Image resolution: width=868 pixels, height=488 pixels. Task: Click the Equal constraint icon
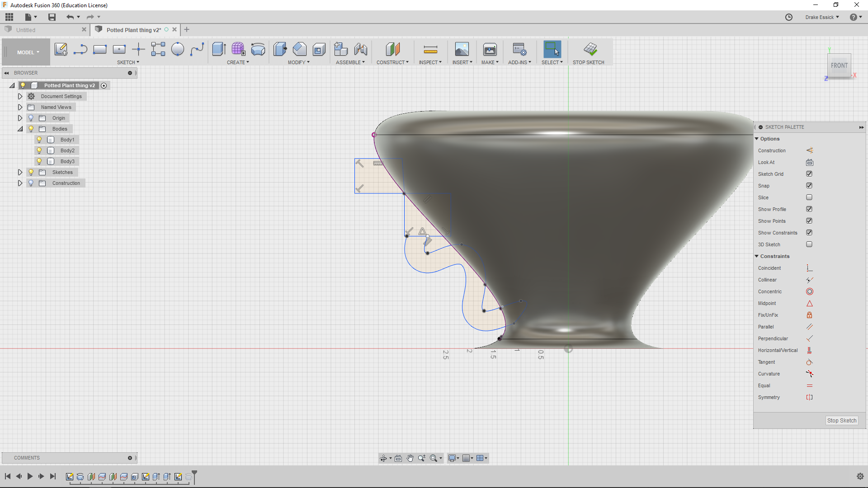(809, 385)
